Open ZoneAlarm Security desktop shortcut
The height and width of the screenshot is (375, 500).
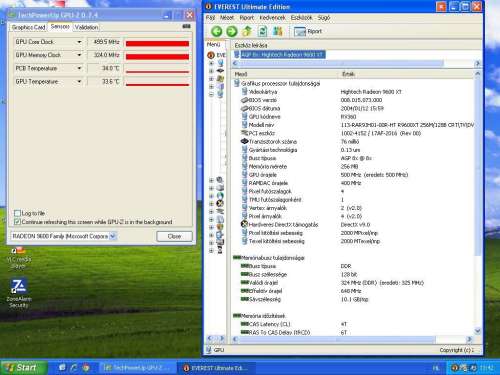tap(19, 293)
